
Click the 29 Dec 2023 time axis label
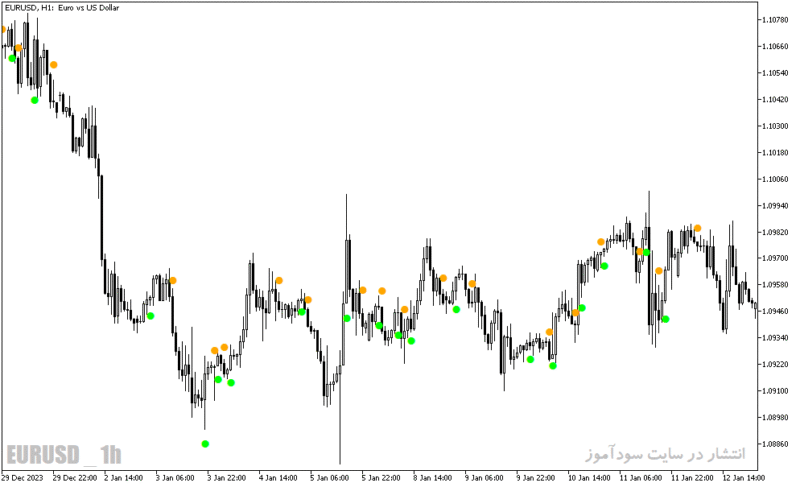click(22, 478)
